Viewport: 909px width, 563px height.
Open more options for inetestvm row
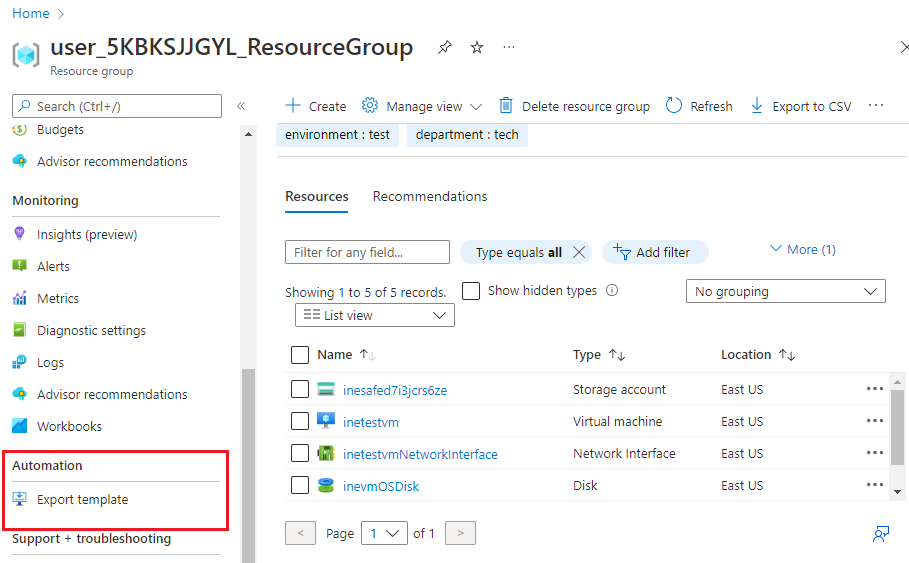tap(875, 421)
